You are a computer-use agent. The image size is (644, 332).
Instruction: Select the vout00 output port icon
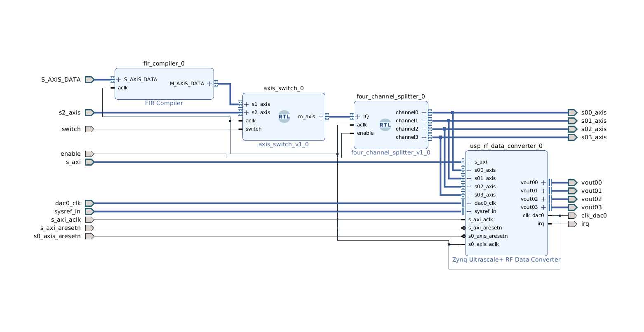[x=572, y=182]
